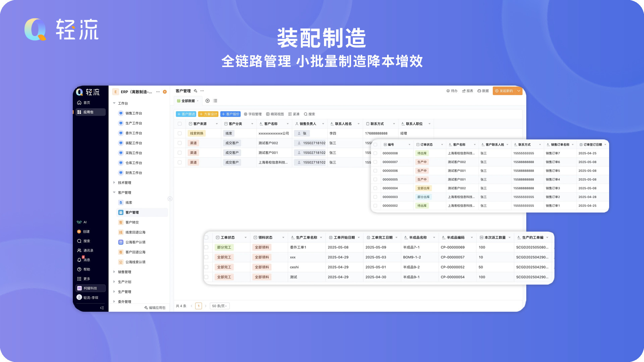Click 编辑应用包 edit link
Screen dimensions: 644x362
(155, 308)
